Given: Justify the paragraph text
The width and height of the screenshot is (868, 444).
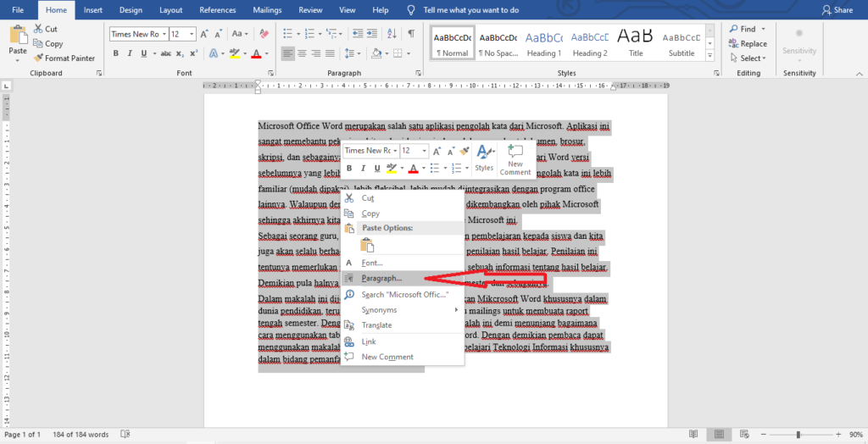Looking at the screenshot, I should (330, 53).
